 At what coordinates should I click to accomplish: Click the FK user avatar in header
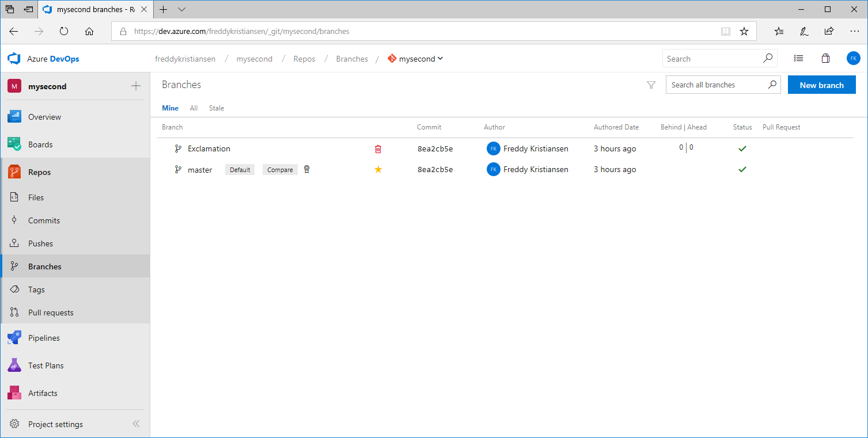853,58
